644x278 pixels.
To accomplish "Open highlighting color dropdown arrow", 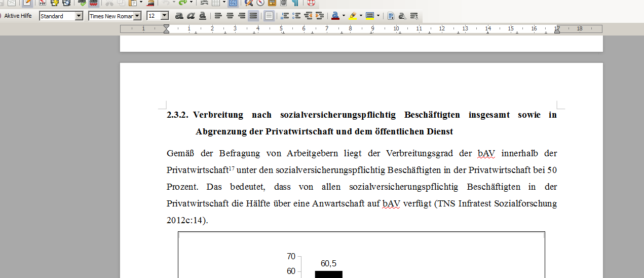I will click(361, 16).
